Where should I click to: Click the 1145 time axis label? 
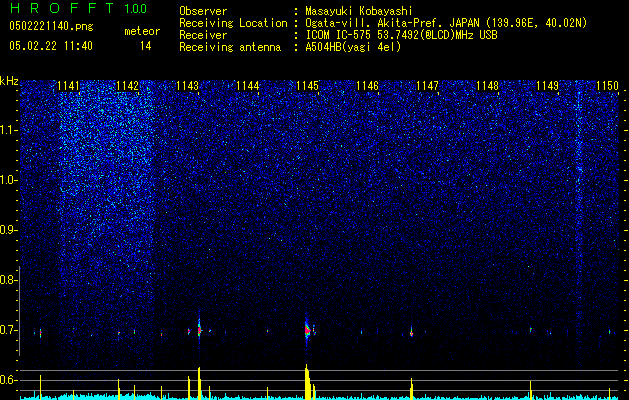308,86
